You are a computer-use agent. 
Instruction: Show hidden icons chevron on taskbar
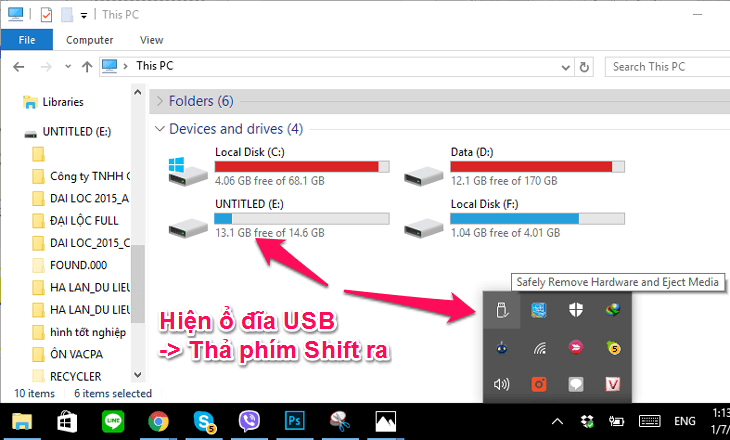point(557,422)
